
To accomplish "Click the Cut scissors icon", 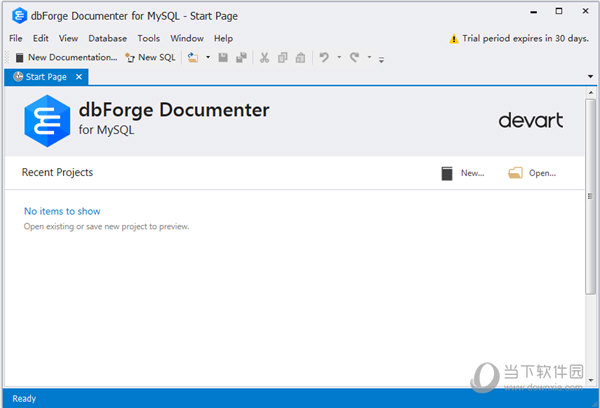I will pyautogui.click(x=264, y=57).
